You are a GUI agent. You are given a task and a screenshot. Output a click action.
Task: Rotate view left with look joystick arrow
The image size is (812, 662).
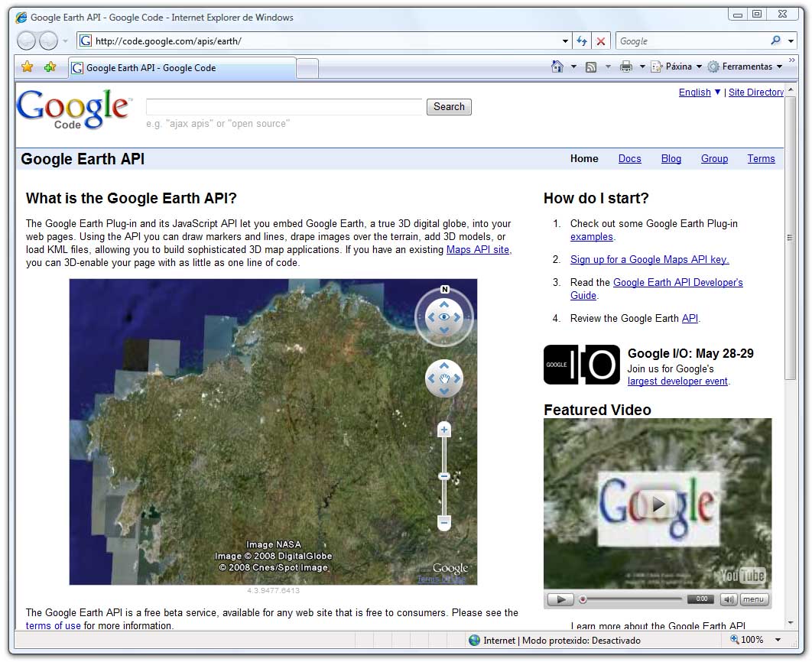[431, 317]
